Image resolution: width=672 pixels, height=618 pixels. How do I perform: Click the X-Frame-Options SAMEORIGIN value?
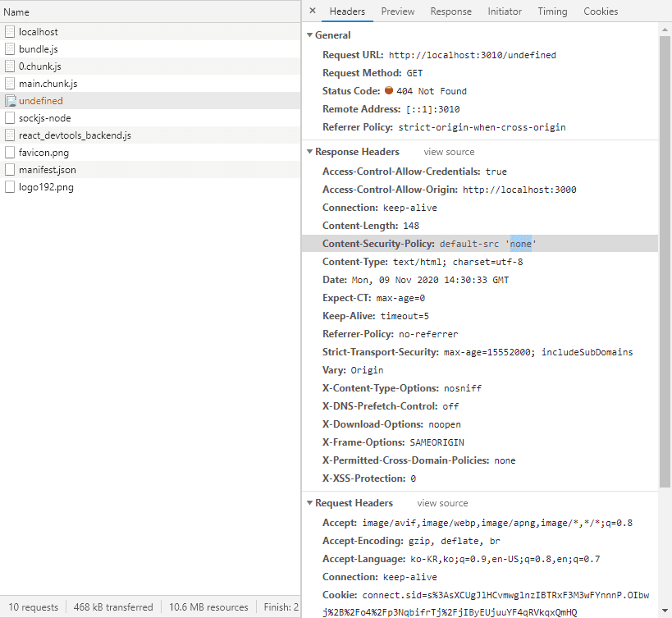(x=437, y=442)
